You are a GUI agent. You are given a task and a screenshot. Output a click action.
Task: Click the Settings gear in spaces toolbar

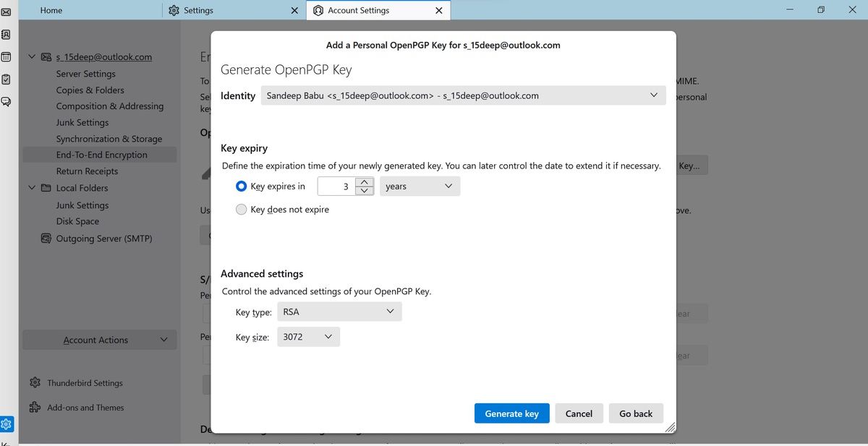coord(6,424)
